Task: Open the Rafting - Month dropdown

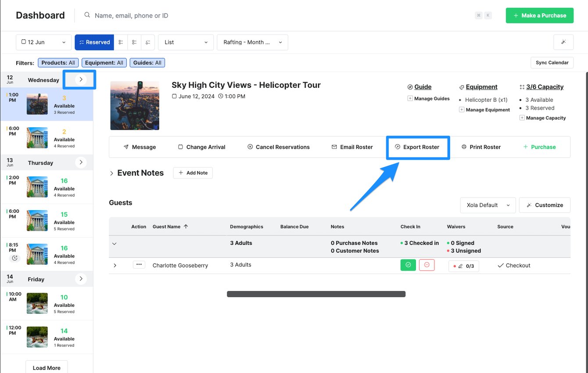Action: pyautogui.click(x=252, y=42)
